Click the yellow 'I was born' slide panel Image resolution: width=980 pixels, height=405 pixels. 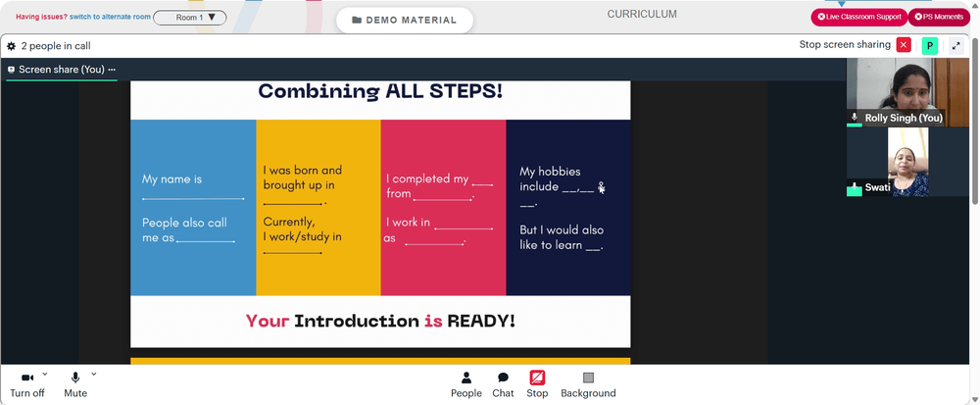pos(318,208)
